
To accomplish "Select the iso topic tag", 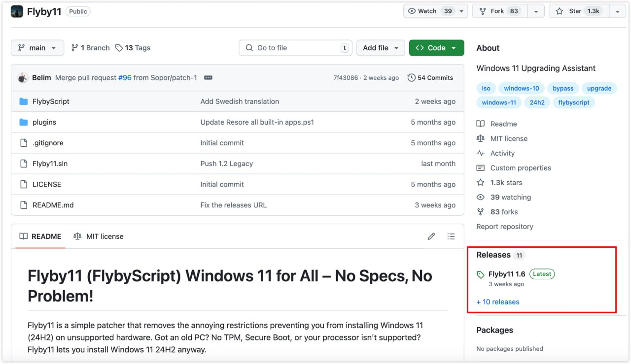I will [x=486, y=89].
